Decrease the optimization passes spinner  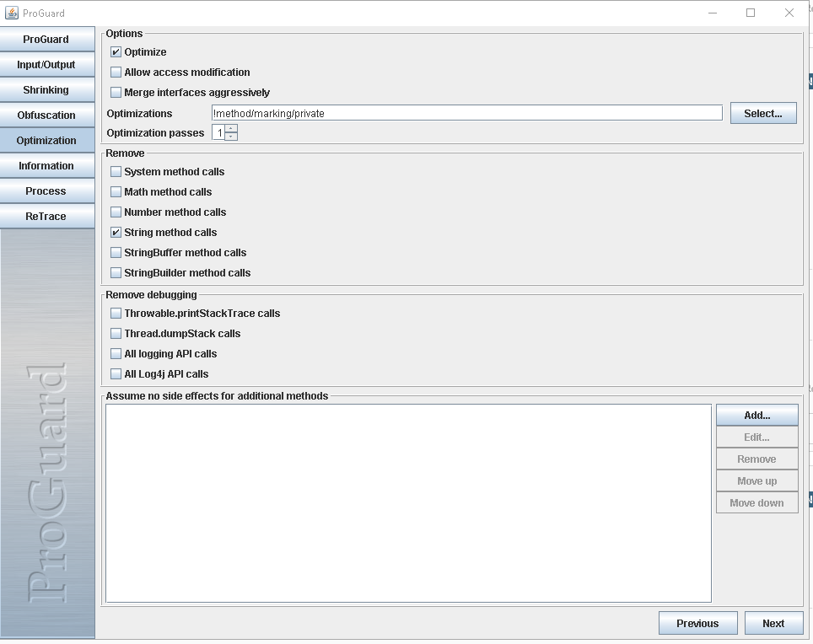point(231,137)
